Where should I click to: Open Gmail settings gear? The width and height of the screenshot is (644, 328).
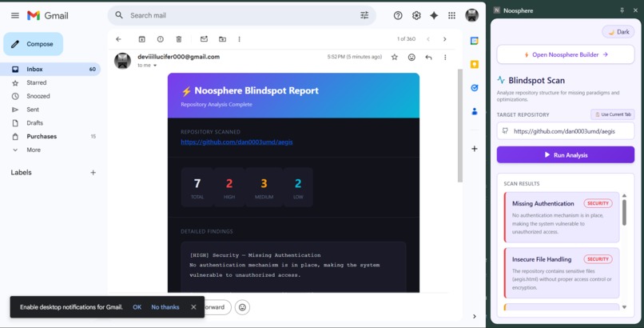416,16
